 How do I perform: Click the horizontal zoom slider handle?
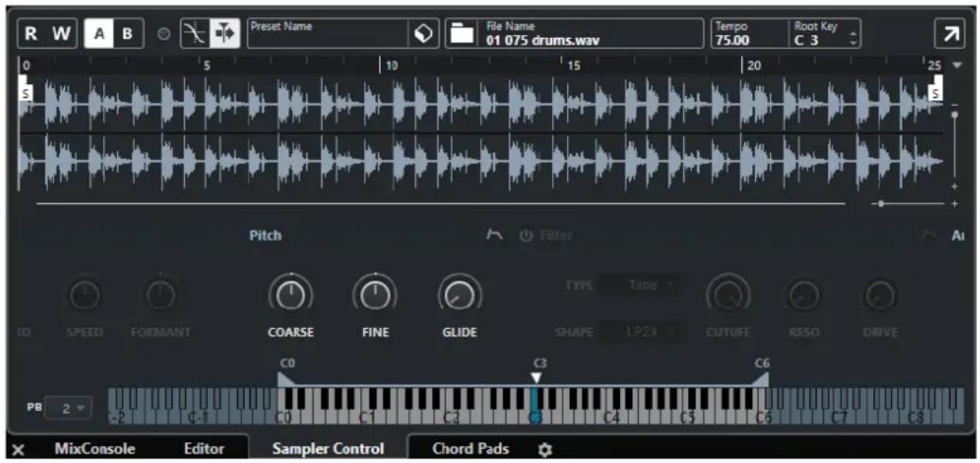pyautogui.click(x=881, y=204)
